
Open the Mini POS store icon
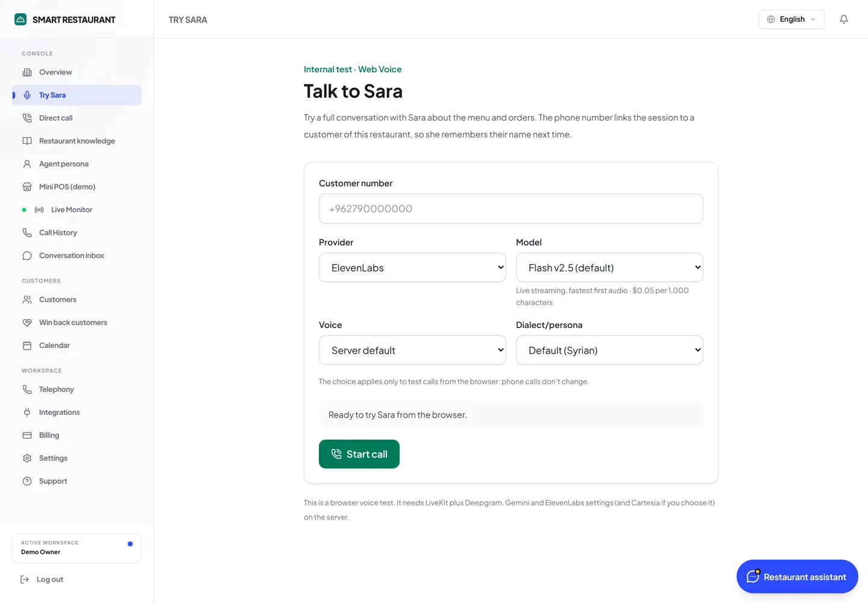tap(27, 187)
